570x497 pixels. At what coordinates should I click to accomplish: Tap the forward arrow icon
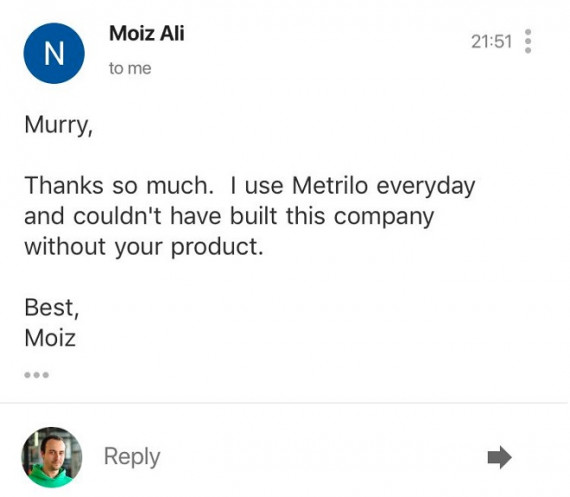(499, 457)
